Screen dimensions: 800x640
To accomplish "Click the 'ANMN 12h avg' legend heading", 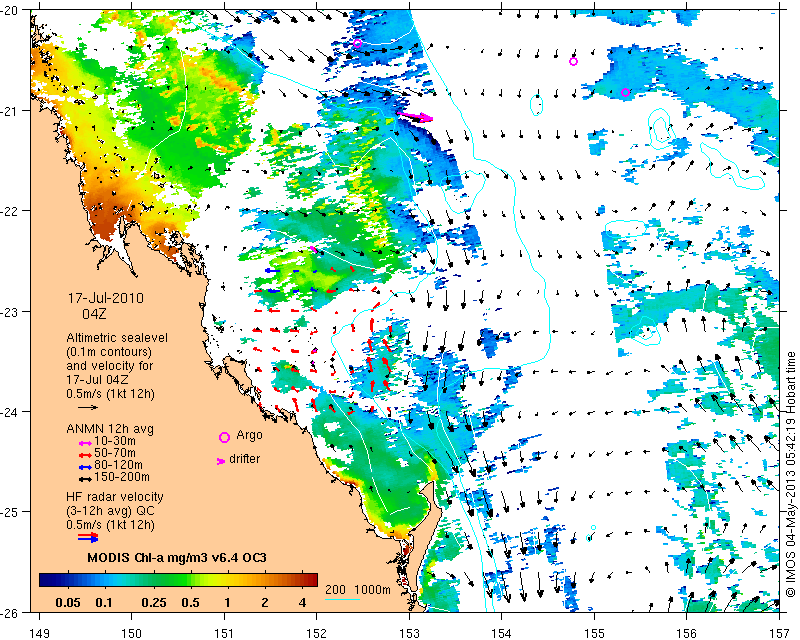I will (110, 429).
